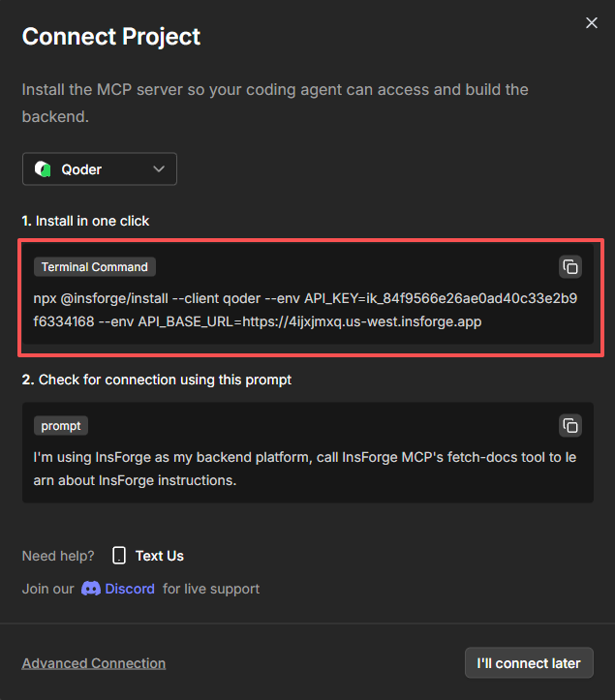The height and width of the screenshot is (700, 615).
Task: Open the Advanced Connection link
Action: [x=94, y=663]
